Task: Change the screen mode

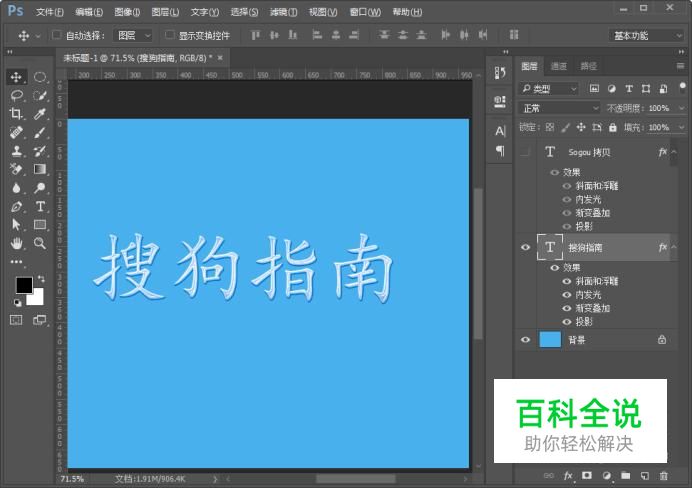Action: 40,320
